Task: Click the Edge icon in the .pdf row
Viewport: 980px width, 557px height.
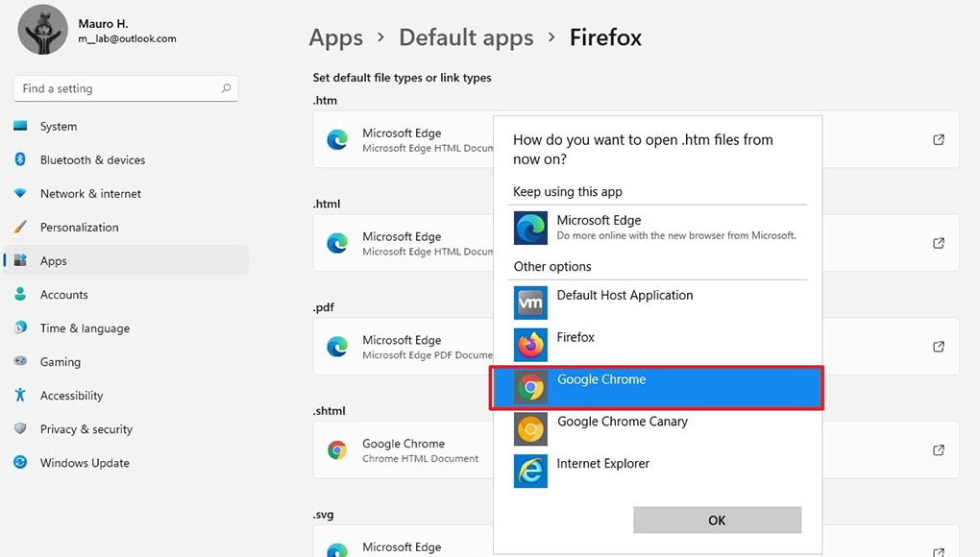Action: coord(337,347)
